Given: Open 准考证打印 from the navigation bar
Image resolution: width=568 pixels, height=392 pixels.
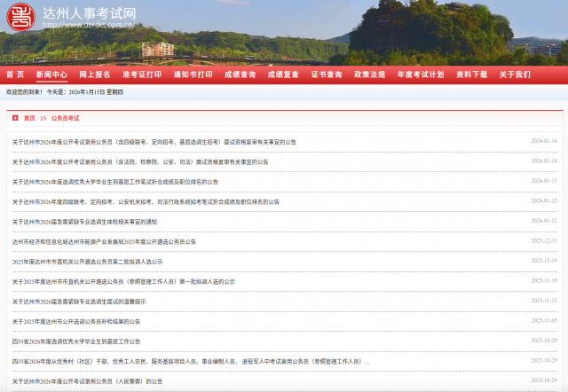Looking at the screenshot, I should coord(142,74).
